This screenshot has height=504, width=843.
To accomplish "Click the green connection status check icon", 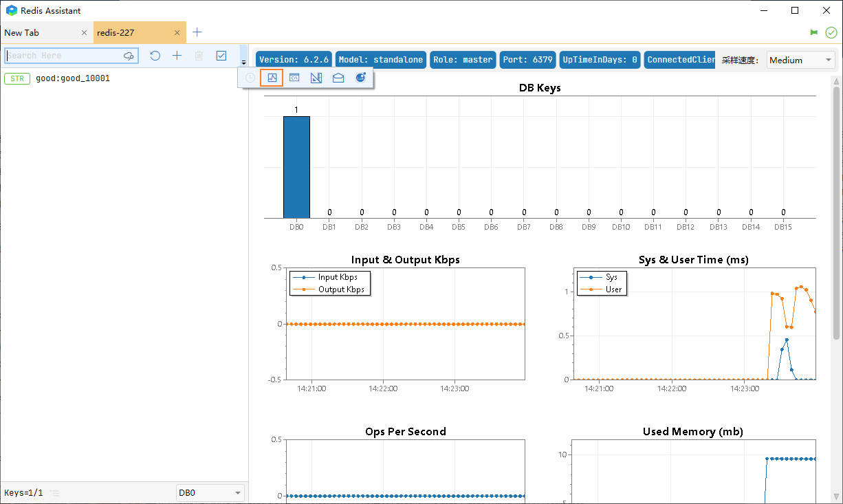I will click(x=831, y=32).
